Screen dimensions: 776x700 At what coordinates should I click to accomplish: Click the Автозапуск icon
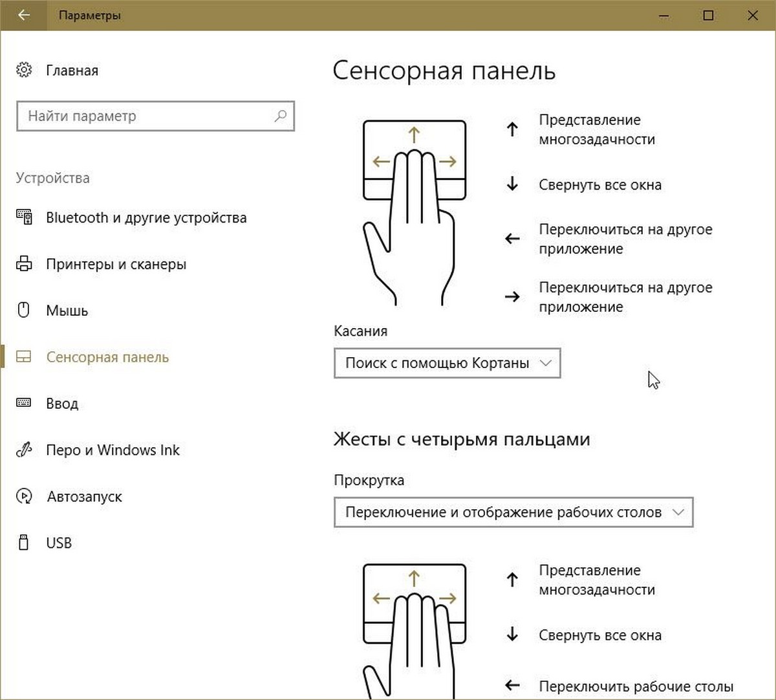click(x=24, y=496)
